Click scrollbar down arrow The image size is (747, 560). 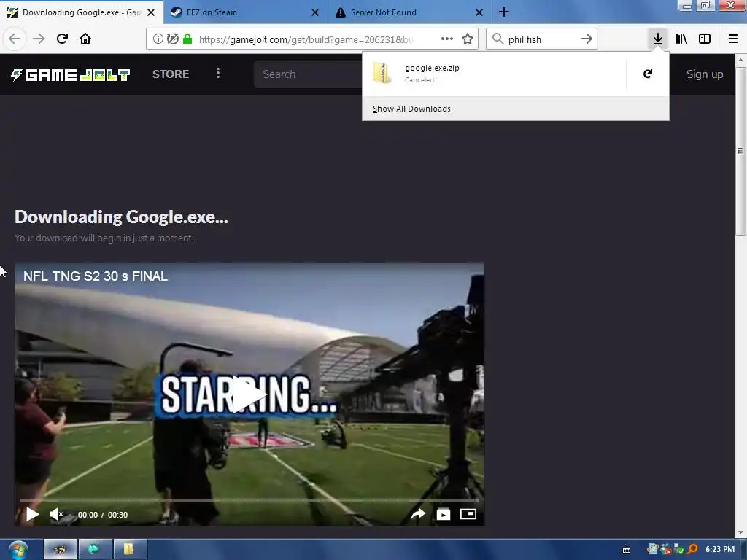(x=740, y=532)
